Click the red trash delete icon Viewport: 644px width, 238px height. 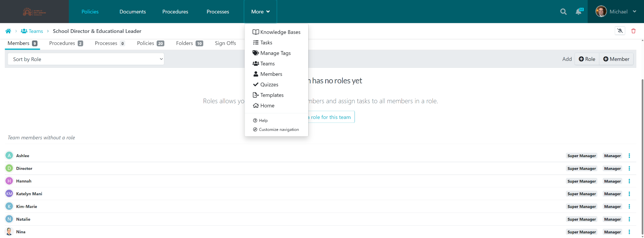pyautogui.click(x=633, y=31)
